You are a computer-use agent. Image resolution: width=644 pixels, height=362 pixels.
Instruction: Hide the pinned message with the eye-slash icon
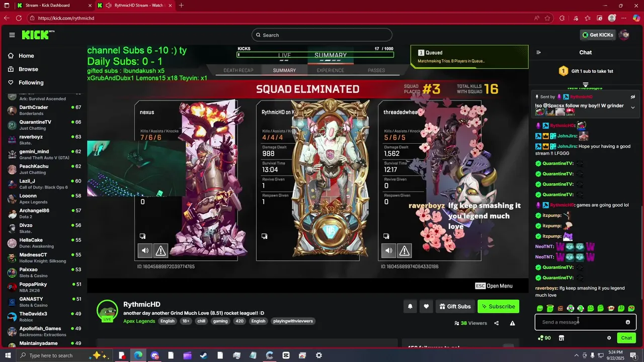[x=633, y=97]
